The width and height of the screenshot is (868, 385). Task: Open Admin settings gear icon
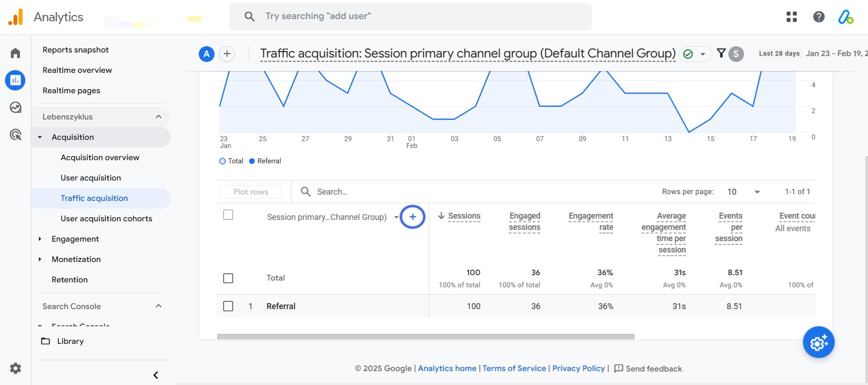[15, 368]
